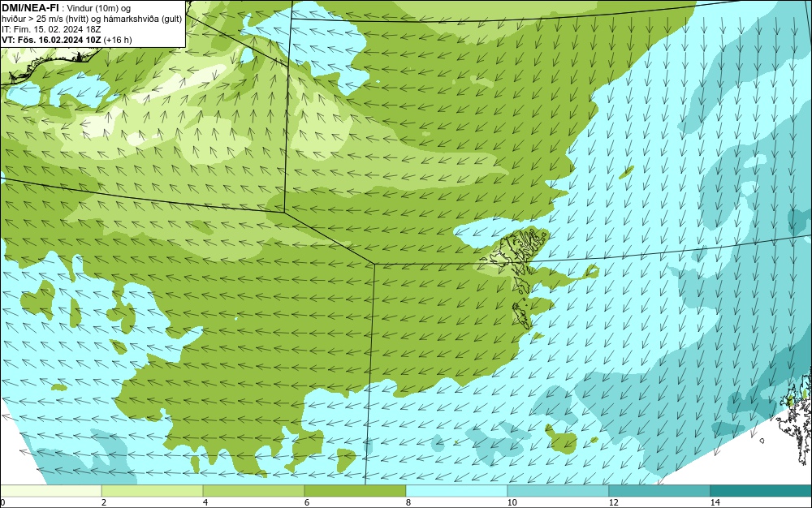Image resolution: width=812 pixels, height=508 pixels.
Task: Click the 'Vindur (10m) og' label
Action: point(99,8)
